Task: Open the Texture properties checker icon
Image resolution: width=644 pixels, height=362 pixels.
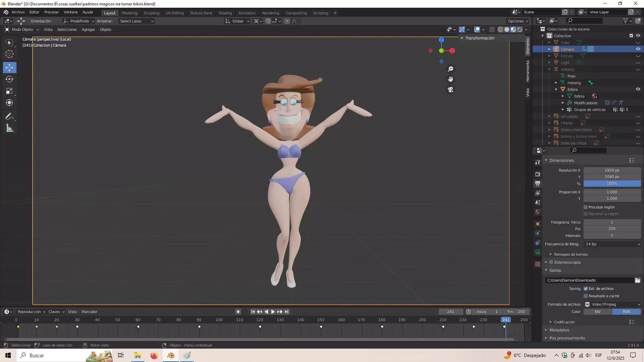Action: tap(538, 264)
